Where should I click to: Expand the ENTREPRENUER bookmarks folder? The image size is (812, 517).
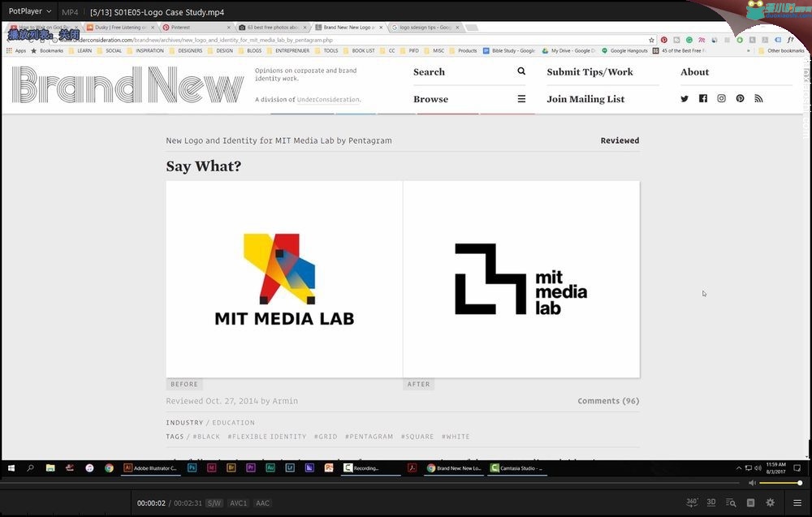[288, 50]
